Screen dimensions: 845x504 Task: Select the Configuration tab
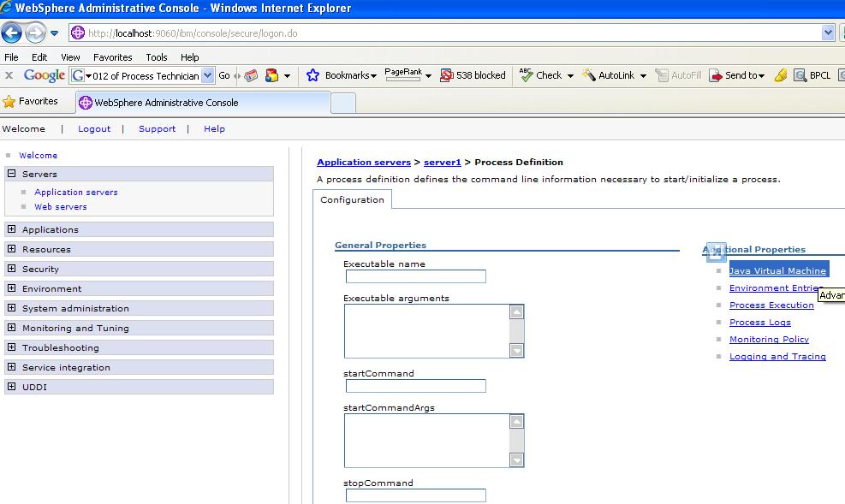[x=351, y=199]
